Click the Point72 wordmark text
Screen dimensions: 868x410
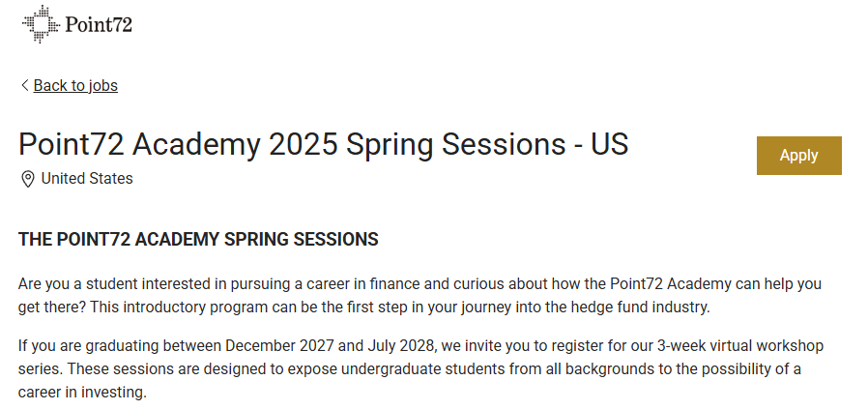tap(99, 24)
